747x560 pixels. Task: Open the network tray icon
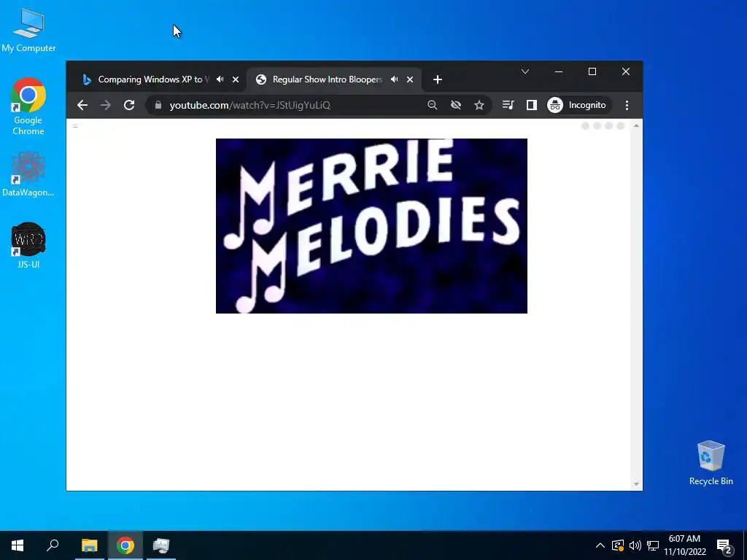(x=653, y=545)
